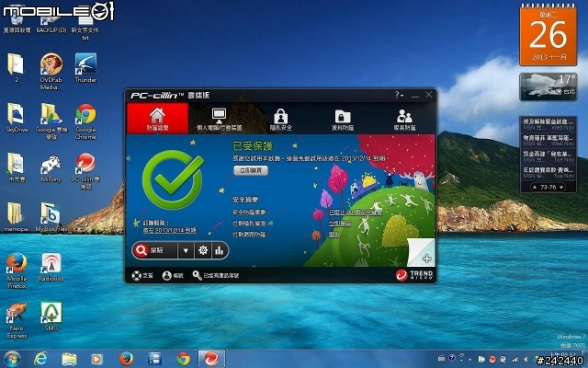588x368 pixels.
Task: Click the gray Buy Now button under the trial notice
Action: (x=251, y=170)
